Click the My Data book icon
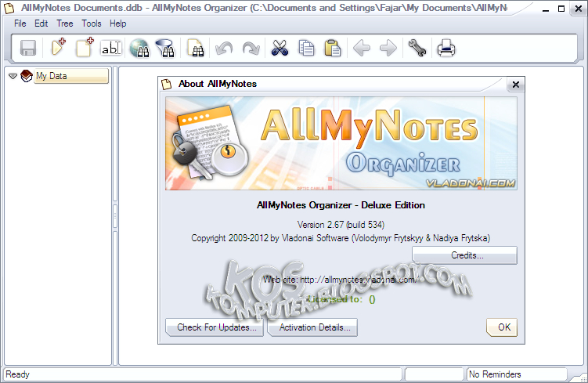Viewport: 588px width, 383px height. [27, 76]
